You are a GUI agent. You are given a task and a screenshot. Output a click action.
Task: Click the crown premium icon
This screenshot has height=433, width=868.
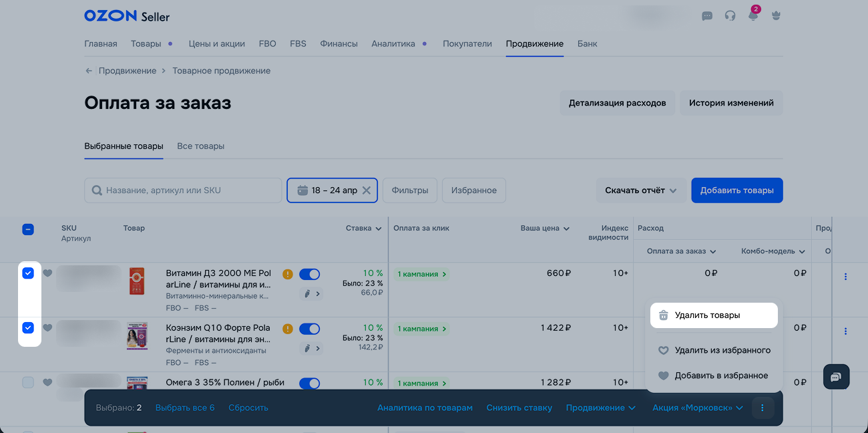click(775, 16)
